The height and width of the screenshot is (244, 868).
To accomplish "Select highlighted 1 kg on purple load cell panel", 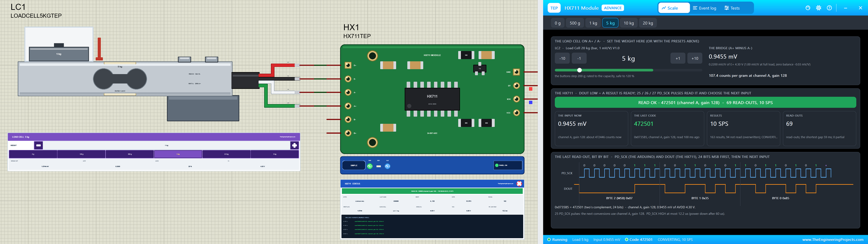I will point(178,154).
